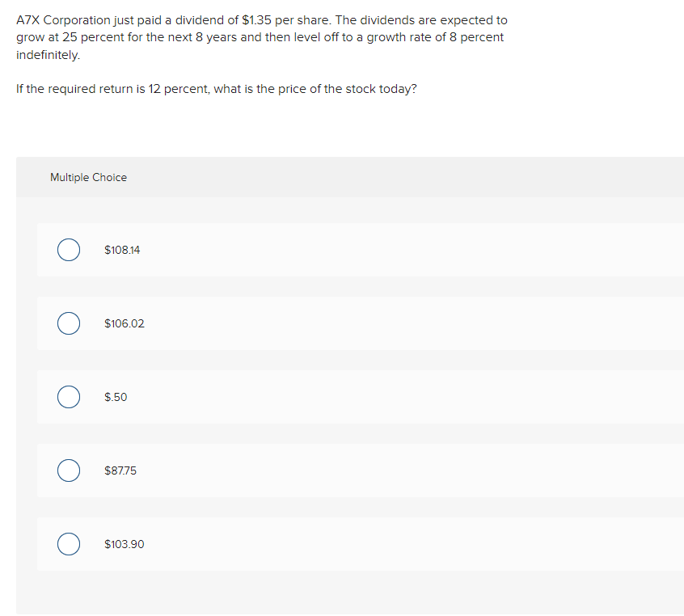Select the radio button for $108.14
The height and width of the screenshot is (616, 684).
point(68,250)
